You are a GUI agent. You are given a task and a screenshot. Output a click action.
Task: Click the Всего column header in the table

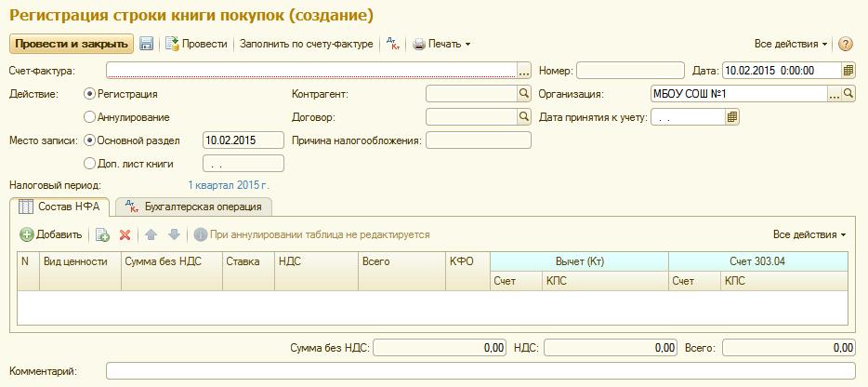click(x=401, y=271)
